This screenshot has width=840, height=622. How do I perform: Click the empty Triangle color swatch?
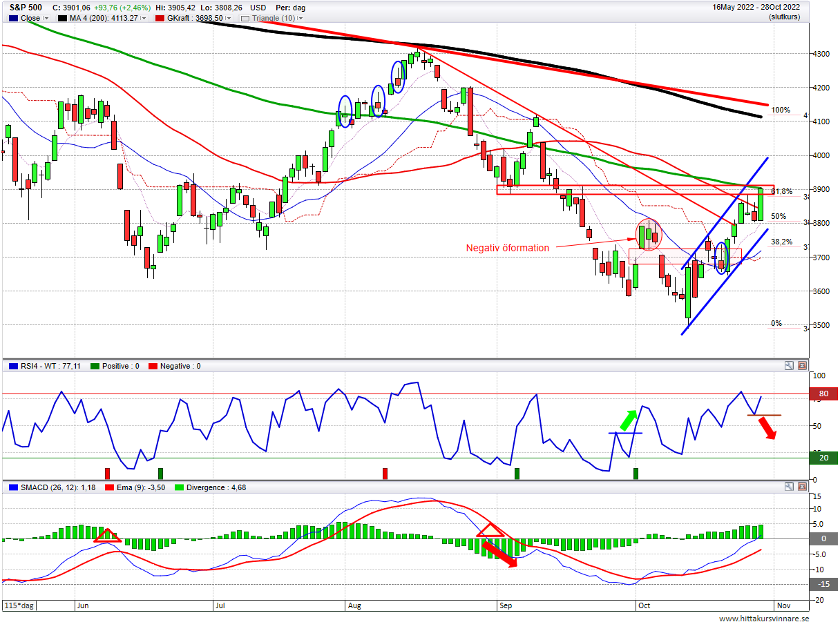(x=245, y=18)
